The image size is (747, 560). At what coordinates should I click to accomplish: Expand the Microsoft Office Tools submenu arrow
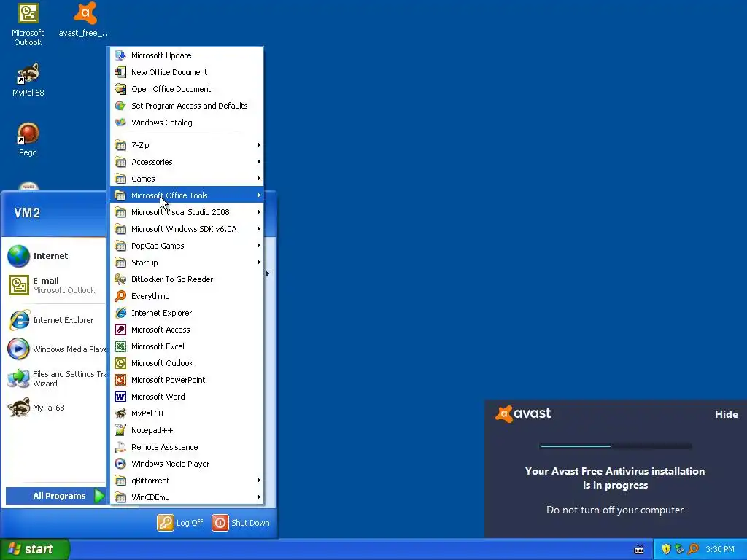click(259, 195)
